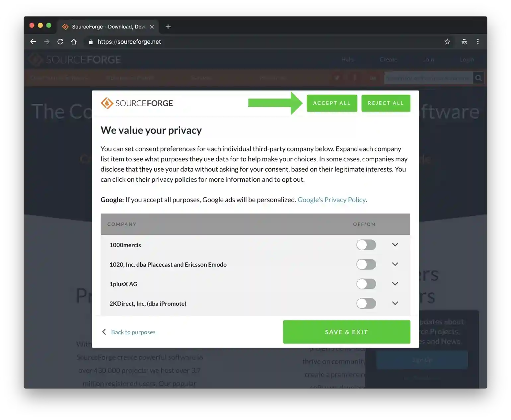Click the Help menu in site header

348,59
